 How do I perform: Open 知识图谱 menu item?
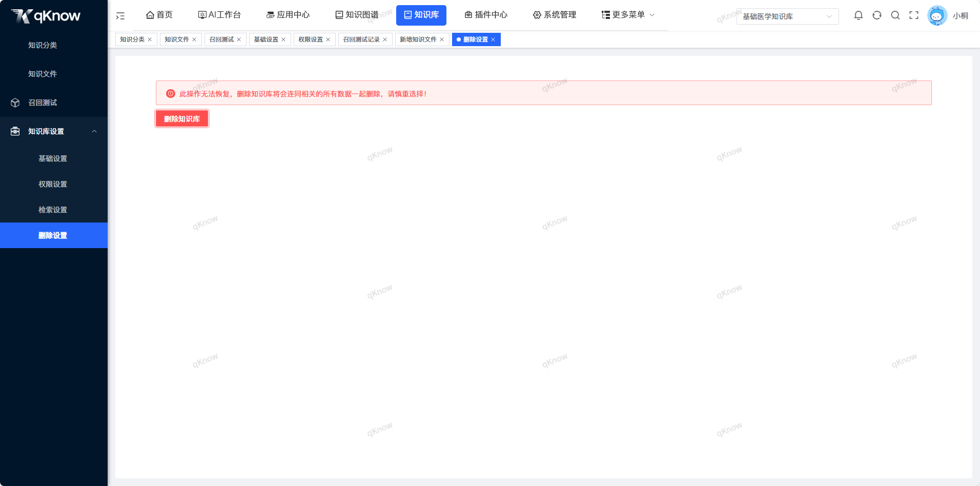tap(357, 15)
